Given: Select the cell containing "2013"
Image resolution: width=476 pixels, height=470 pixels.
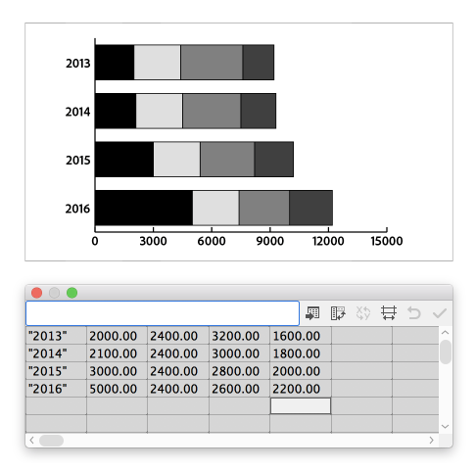Looking at the screenshot, I should click(x=56, y=336).
